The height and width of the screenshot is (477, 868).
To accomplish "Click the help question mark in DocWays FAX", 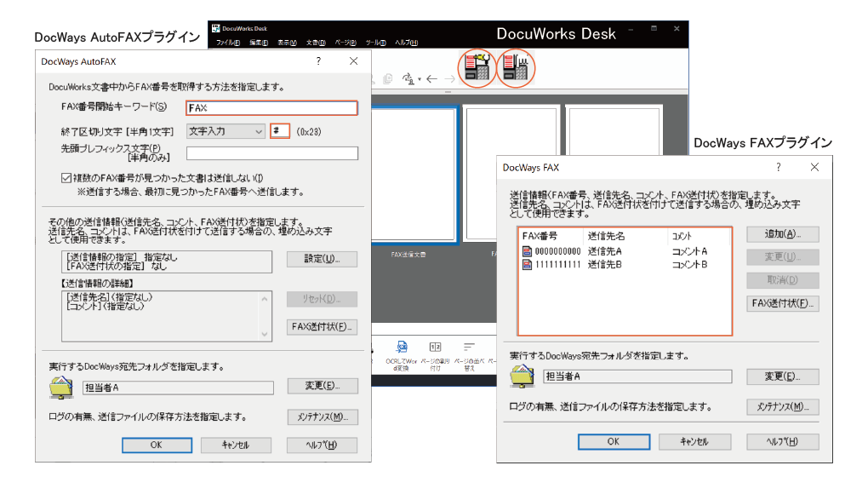I will pos(779,167).
